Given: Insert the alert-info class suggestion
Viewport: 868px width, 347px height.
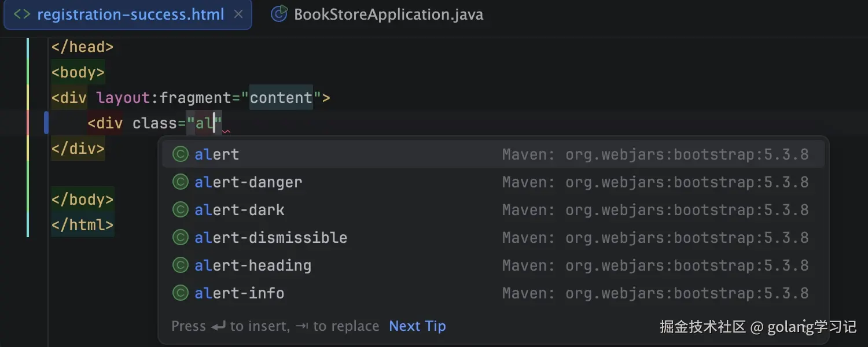Looking at the screenshot, I should [239, 293].
